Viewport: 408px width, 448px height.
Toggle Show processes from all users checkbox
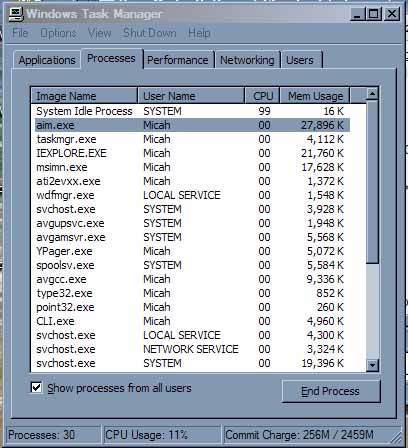[36, 388]
